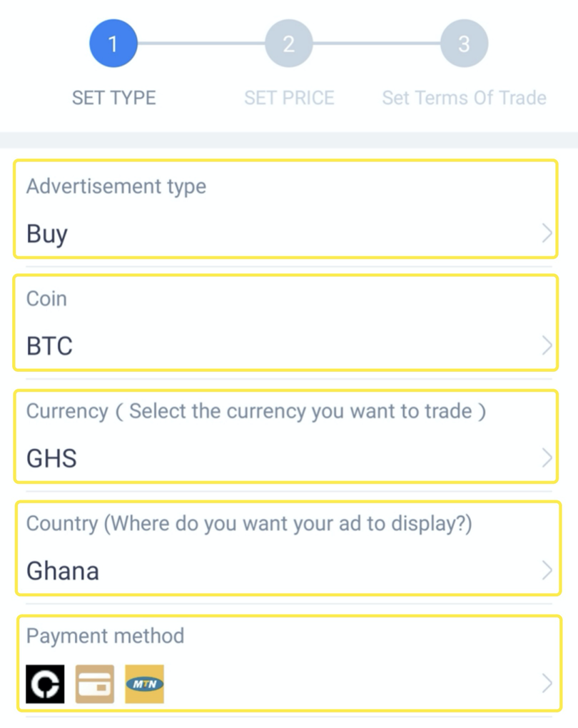578x728 pixels.
Task: Select the MTN mobile money icon
Action: coord(144,684)
